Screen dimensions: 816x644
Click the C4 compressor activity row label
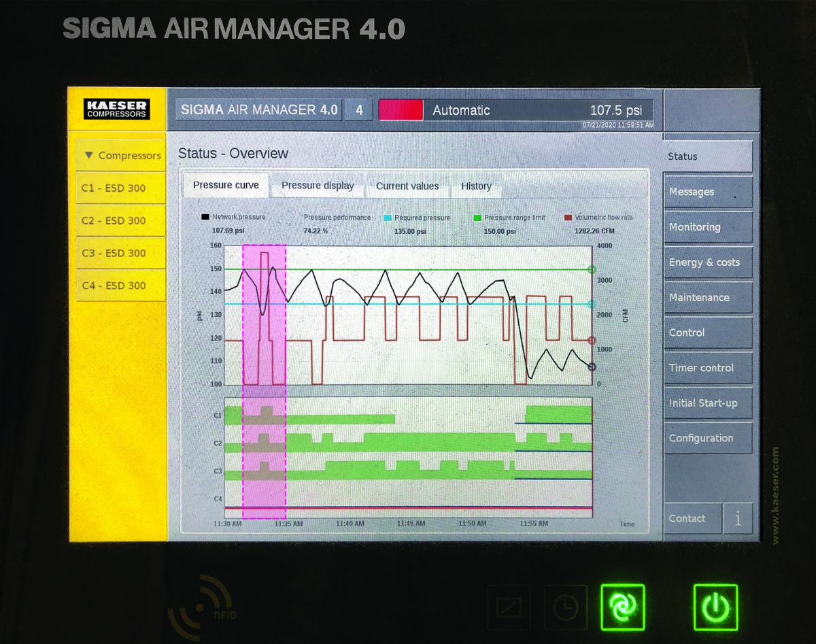(x=218, y=498)
